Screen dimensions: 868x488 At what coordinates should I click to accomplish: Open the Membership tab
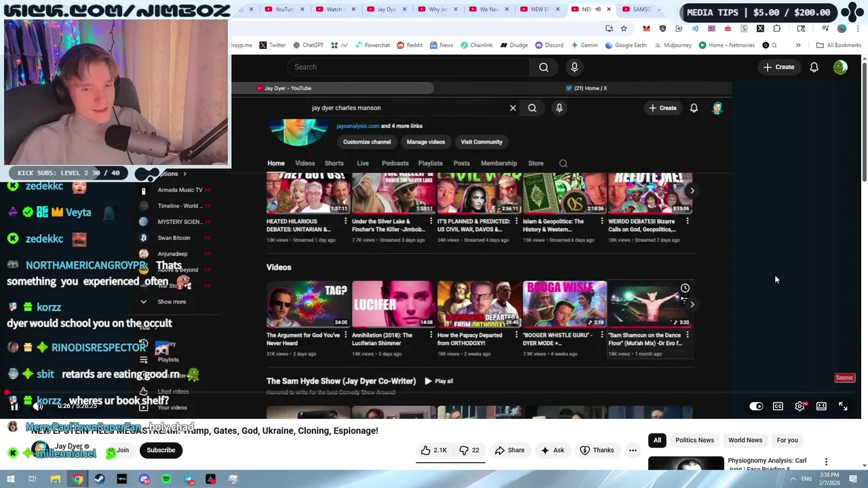(x=498, y=163)
